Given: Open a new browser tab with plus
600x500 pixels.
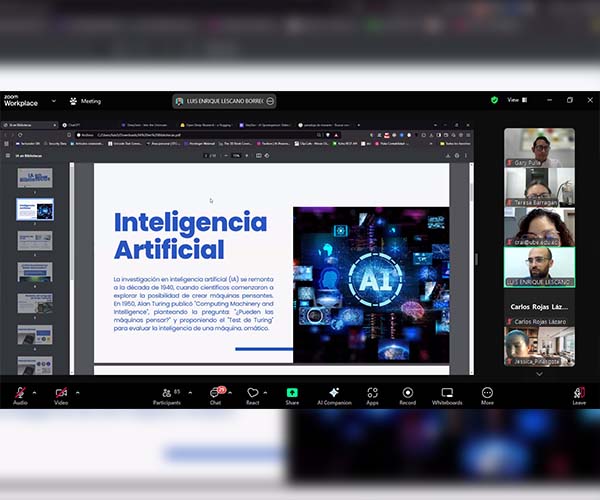Looking at the screenshot, I should [359, 125].
